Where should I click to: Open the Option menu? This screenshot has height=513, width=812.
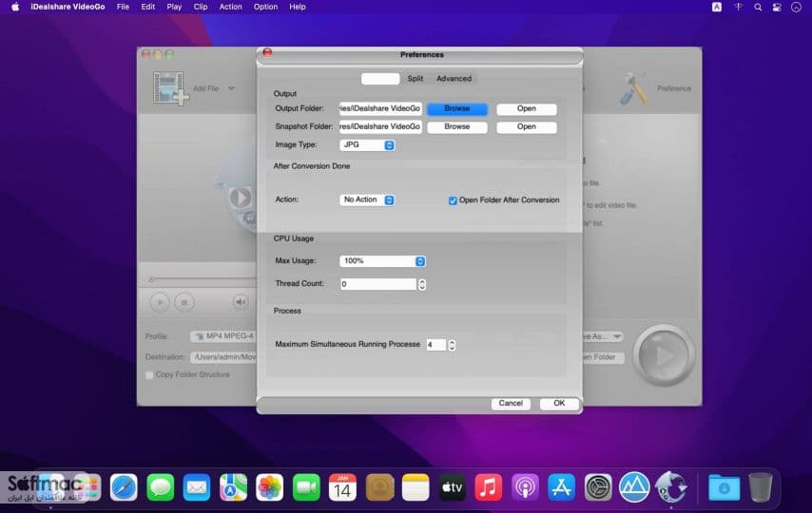265,7
